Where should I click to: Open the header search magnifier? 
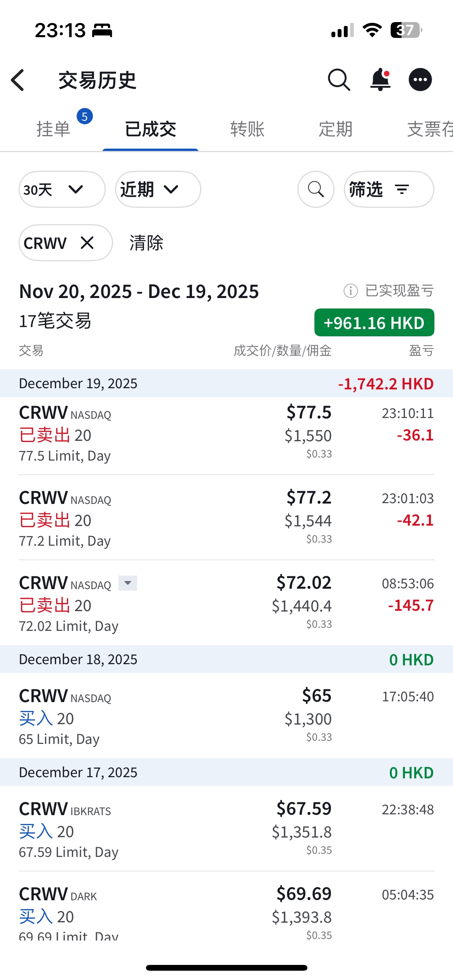click(x=339, y=80)
